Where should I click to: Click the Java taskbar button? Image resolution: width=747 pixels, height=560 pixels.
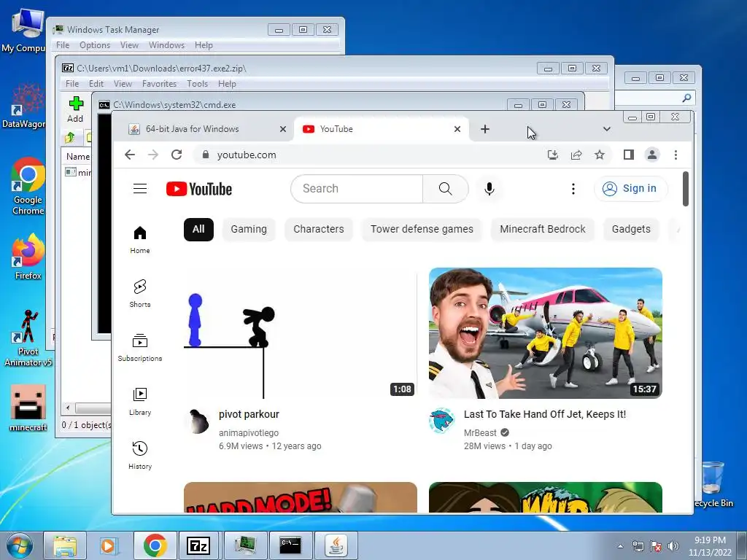coord(336,545)
